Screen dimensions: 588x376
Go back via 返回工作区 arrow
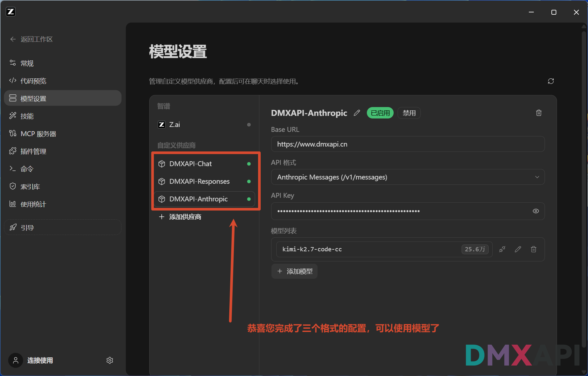tap(13, 39)
